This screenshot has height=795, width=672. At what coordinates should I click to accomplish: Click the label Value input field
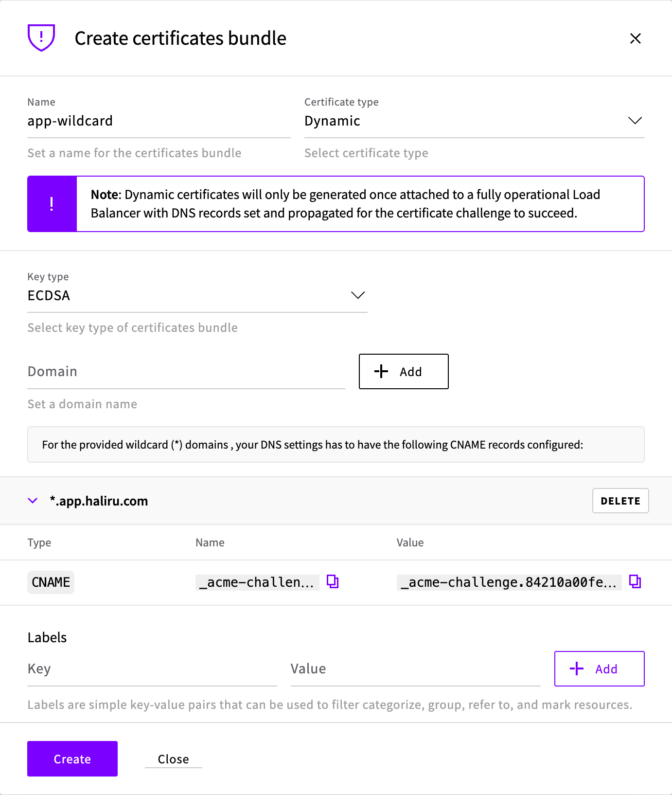pyautogui.click(x=415, y=669)
